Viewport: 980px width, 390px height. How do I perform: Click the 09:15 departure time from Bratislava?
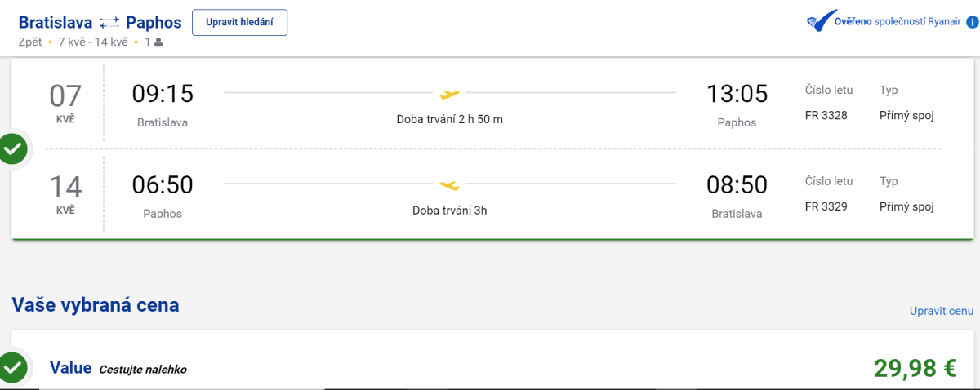tap(163, 95)
